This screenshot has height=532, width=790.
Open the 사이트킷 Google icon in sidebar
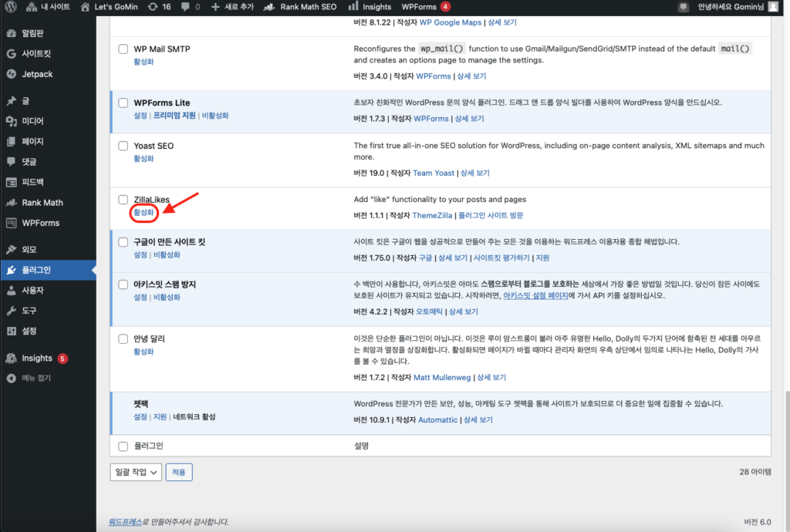(11, 53)
